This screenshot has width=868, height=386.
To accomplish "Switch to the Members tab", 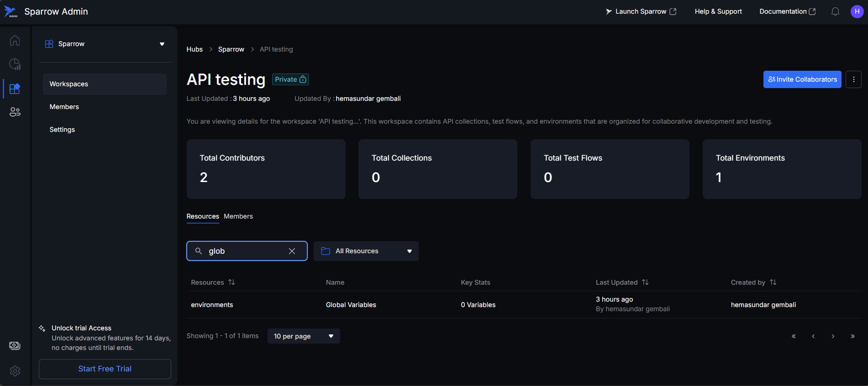I will (x=238, y=216).
